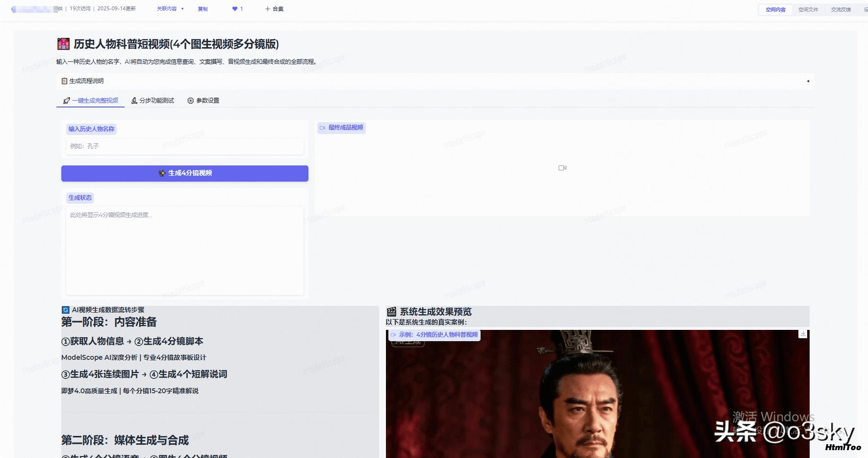Click the gear icon beside 参数设置
This screenshot has width=868, height=458.
(190, 100)
